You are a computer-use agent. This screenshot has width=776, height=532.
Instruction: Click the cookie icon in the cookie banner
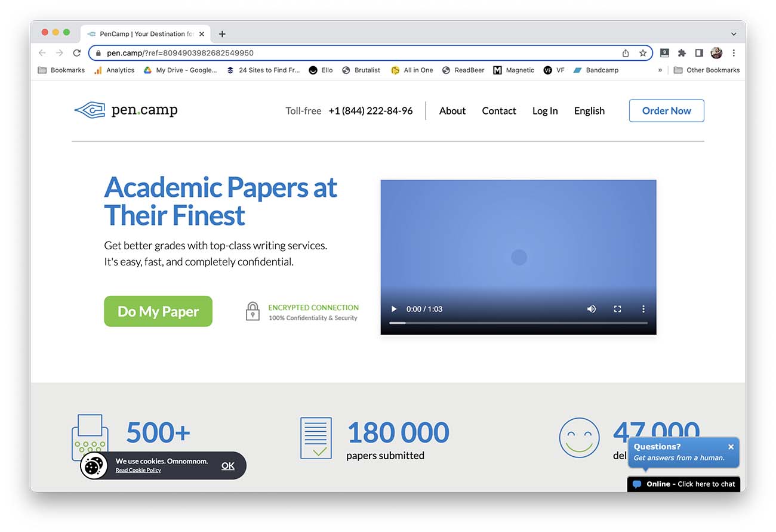pos(93,466)
